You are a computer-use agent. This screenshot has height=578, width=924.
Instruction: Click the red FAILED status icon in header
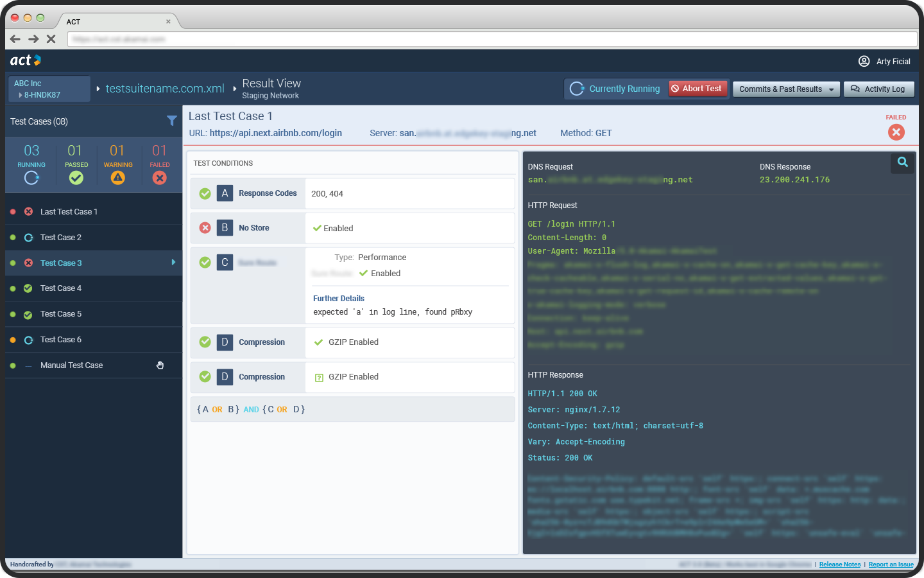pos(896,132)
